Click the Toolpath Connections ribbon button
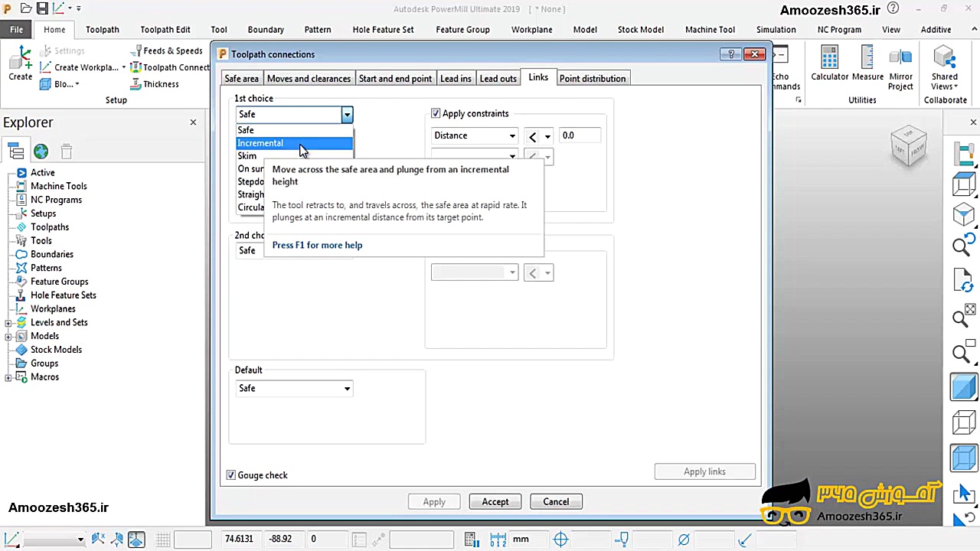 (169, 67)
